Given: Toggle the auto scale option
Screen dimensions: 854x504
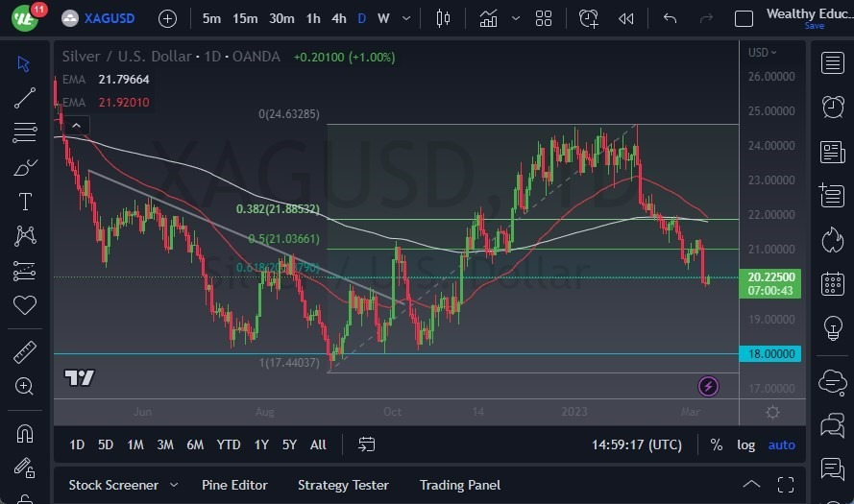Looking at the screenshot, I should click(x=782, y=444).
